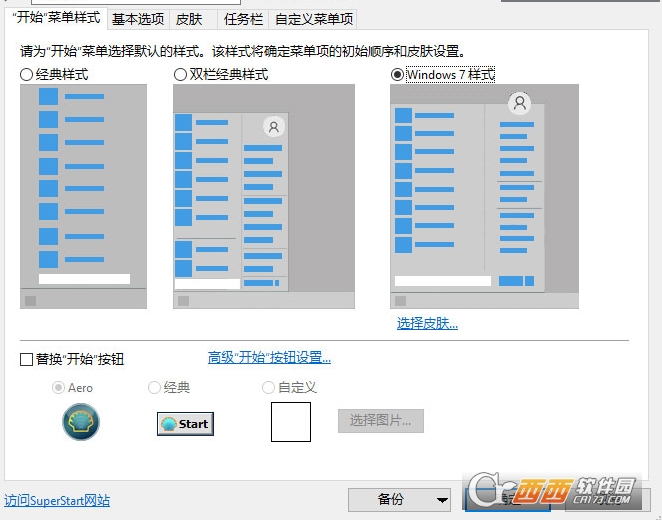Viewport: 662px width, 520px height.
Task: Click the empty custom button image box
Action: [291, 422]
